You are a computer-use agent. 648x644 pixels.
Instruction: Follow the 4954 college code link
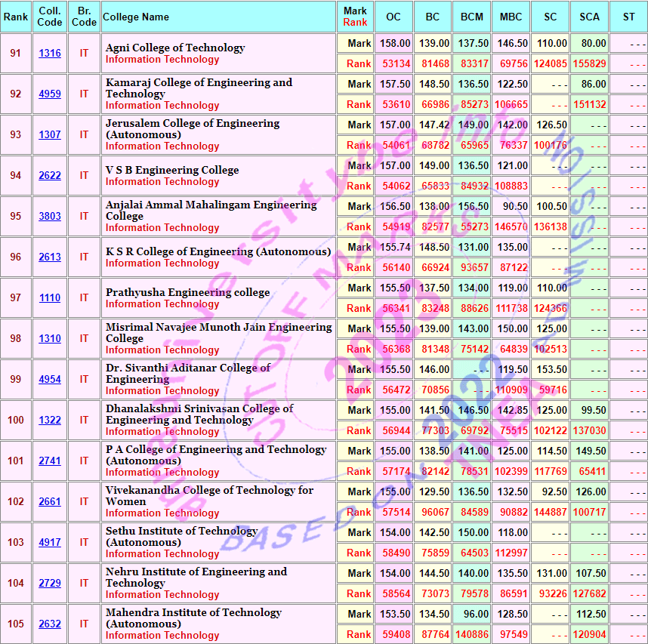[50, 380]
